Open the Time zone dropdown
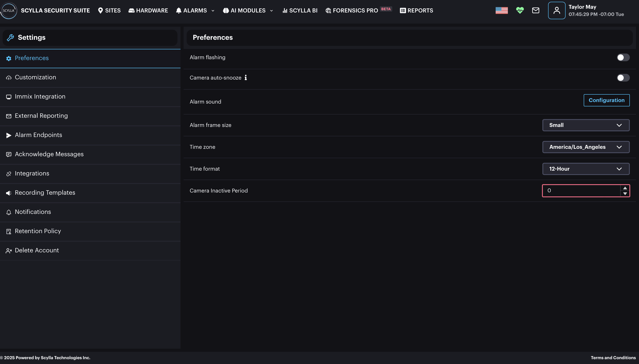The width and height of the screenshot is (639, 364). point(586,147)
